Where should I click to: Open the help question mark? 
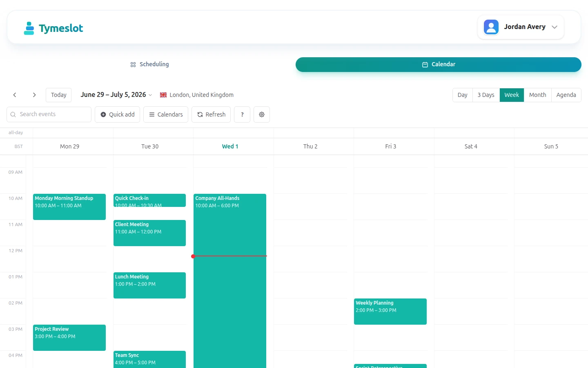point(242,114)
